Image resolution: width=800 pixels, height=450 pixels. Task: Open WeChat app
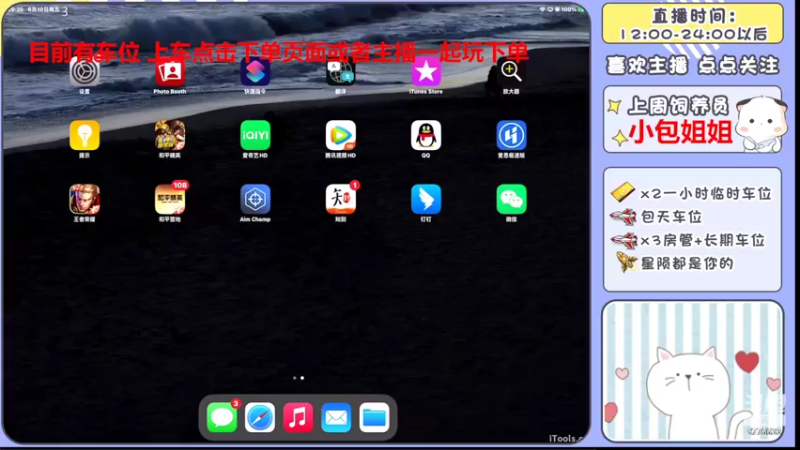pyautogui.click(x=511, y=199)
